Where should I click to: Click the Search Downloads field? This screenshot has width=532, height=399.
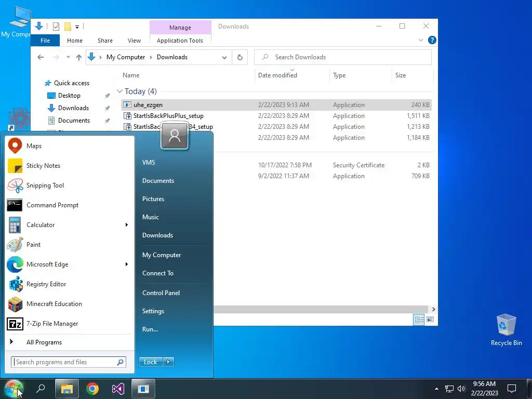[x=343, y=57]
